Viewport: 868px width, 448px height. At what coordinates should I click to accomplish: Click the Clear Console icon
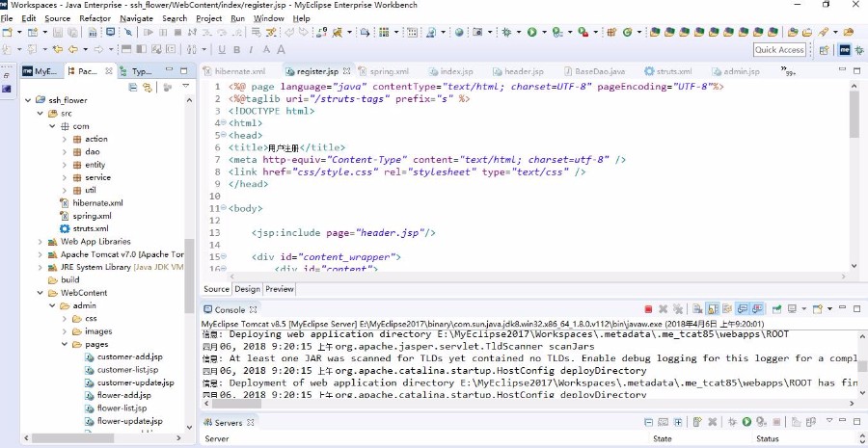pos(697,309)
